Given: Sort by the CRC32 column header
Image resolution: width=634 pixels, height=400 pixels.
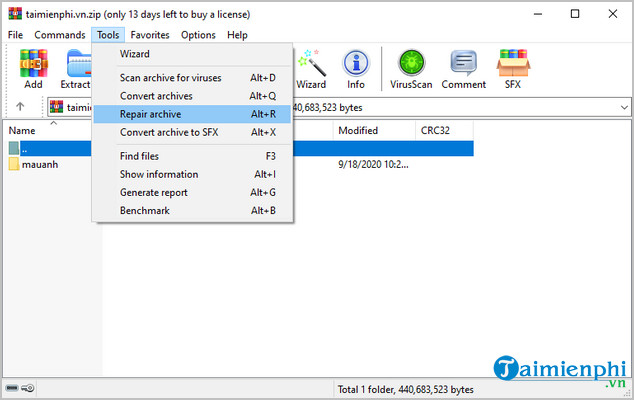Looking at the screenshot, I should [x=435, y=131].
